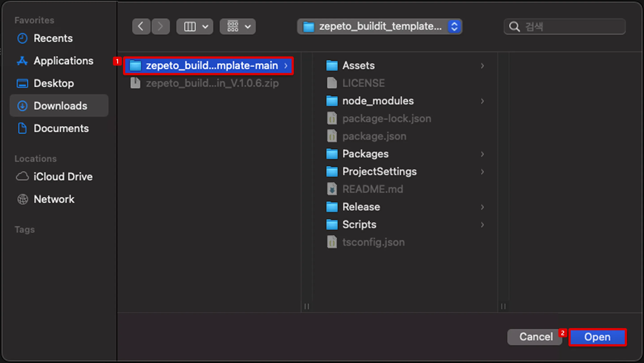Viewport: 644px width, 363px height.
Task: Click the first column resize handle
Action: (307, 306)
